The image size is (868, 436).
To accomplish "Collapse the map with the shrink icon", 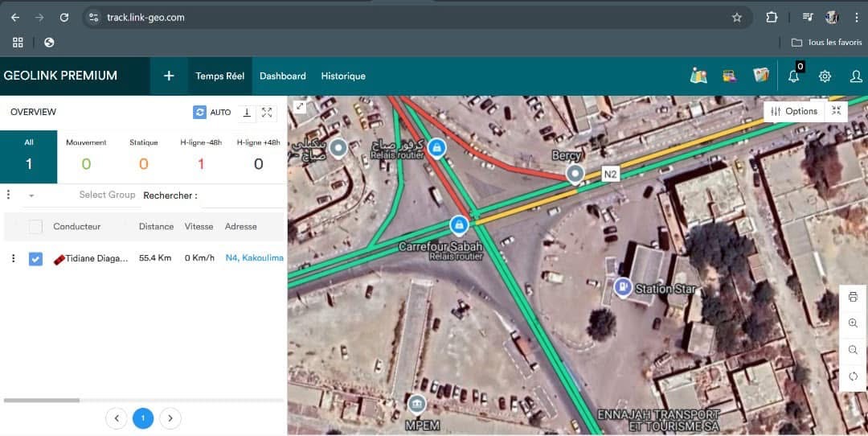I will [836, 111].
